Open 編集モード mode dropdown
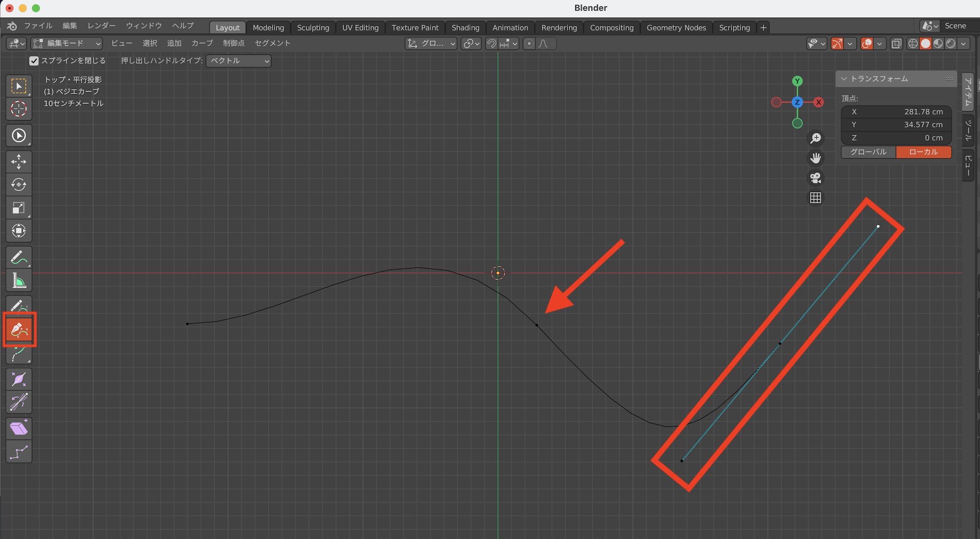This screenshot has width=980, height=539. pos(67,44)
